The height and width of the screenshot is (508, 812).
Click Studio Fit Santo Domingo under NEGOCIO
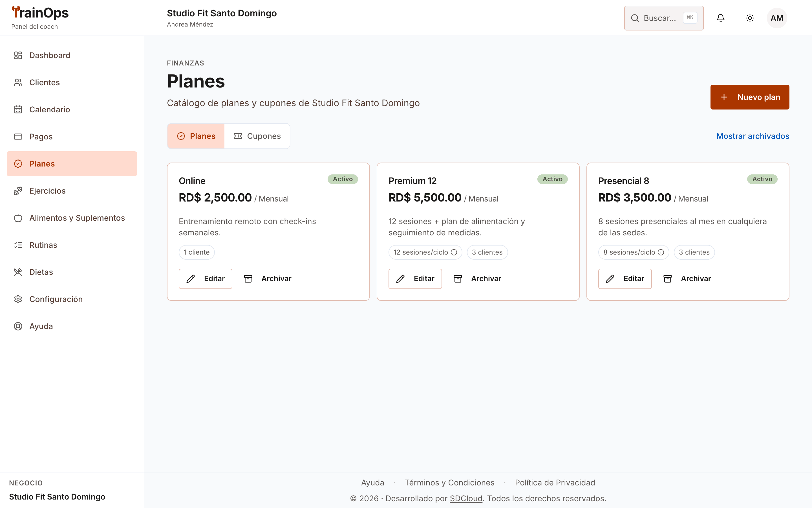57,497
